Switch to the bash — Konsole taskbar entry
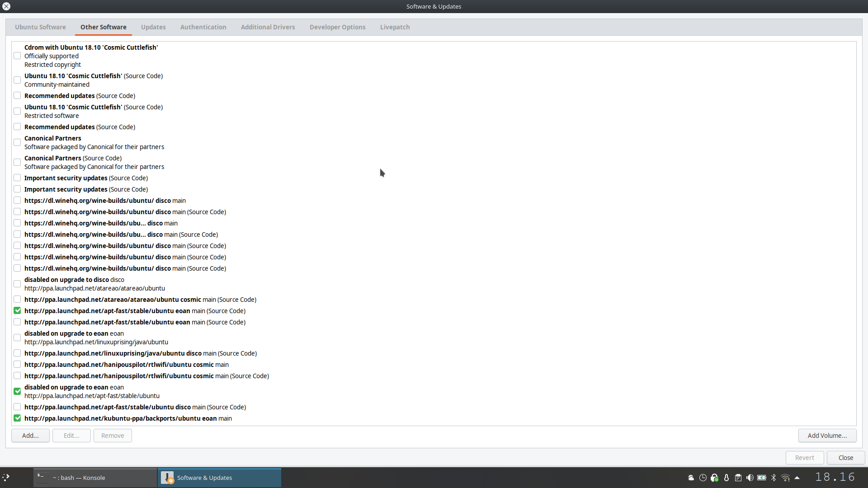The height and width of the screenshot is (488, 868). tap(95, 478)
